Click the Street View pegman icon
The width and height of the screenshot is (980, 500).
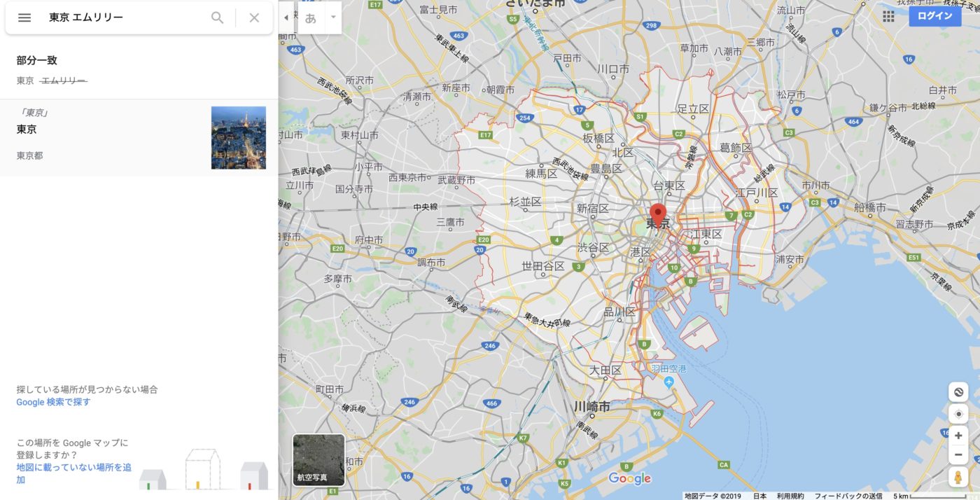958,478
